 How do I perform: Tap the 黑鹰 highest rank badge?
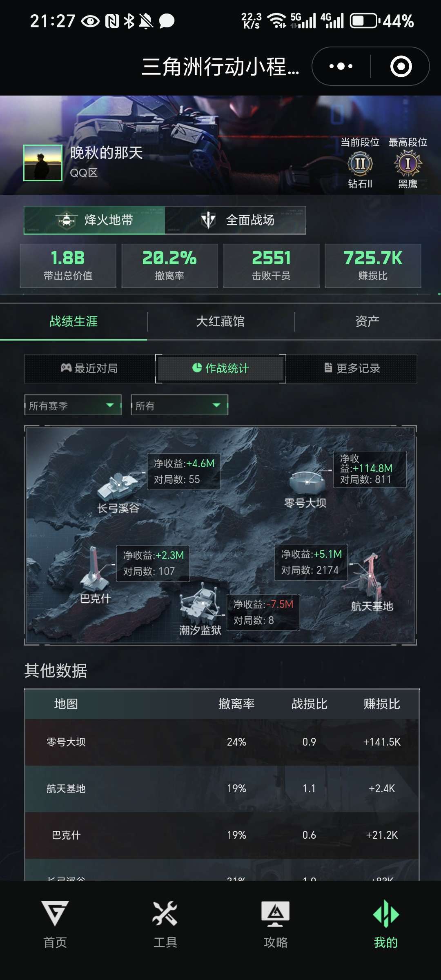pos(408,164)
